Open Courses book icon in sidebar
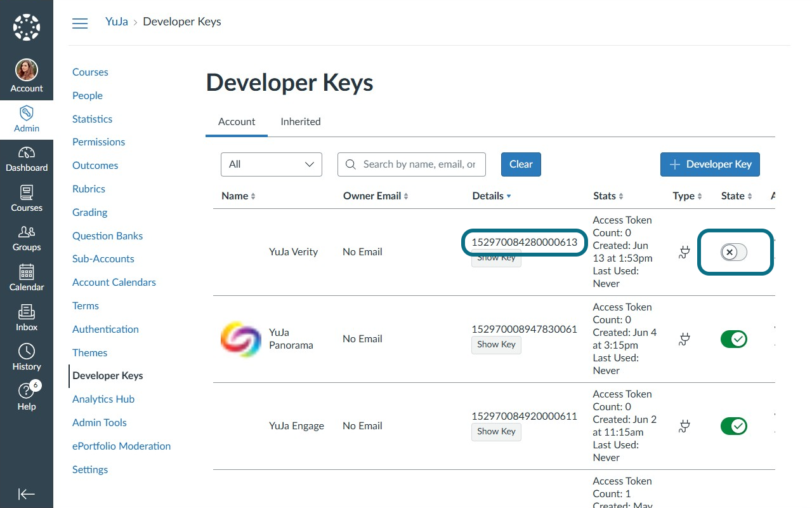 point(27,192)
